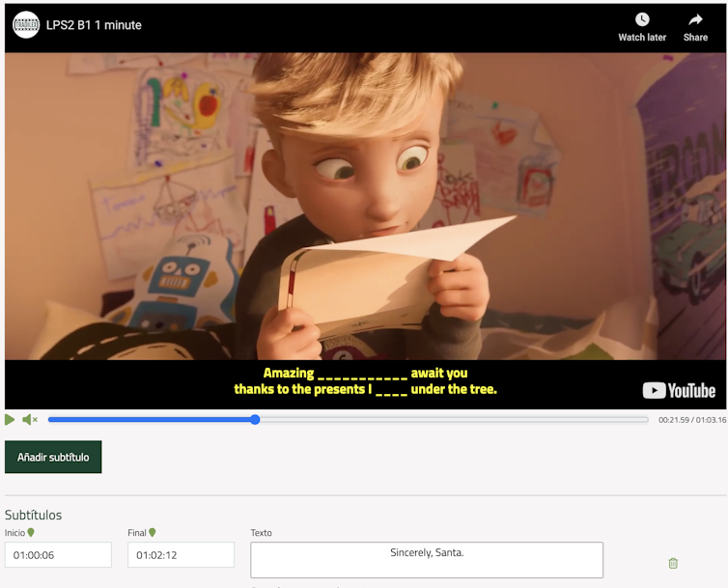Click the Inicio time field showing 01:00:06
Screen dimensions: 728x588
58,555
